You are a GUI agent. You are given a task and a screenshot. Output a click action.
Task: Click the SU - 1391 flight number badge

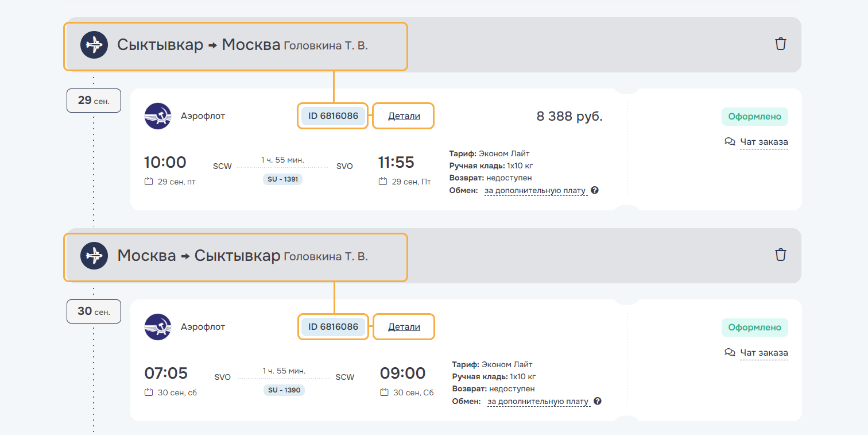pyautogui.click(x=283, y=179)
